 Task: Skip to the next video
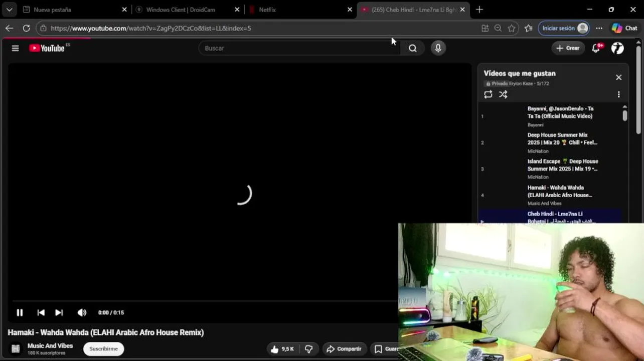[x=59, y=312]
